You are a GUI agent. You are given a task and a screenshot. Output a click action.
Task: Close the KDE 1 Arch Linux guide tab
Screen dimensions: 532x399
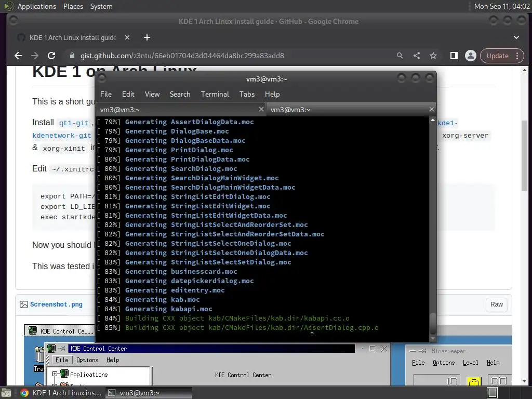click(127, 37)
